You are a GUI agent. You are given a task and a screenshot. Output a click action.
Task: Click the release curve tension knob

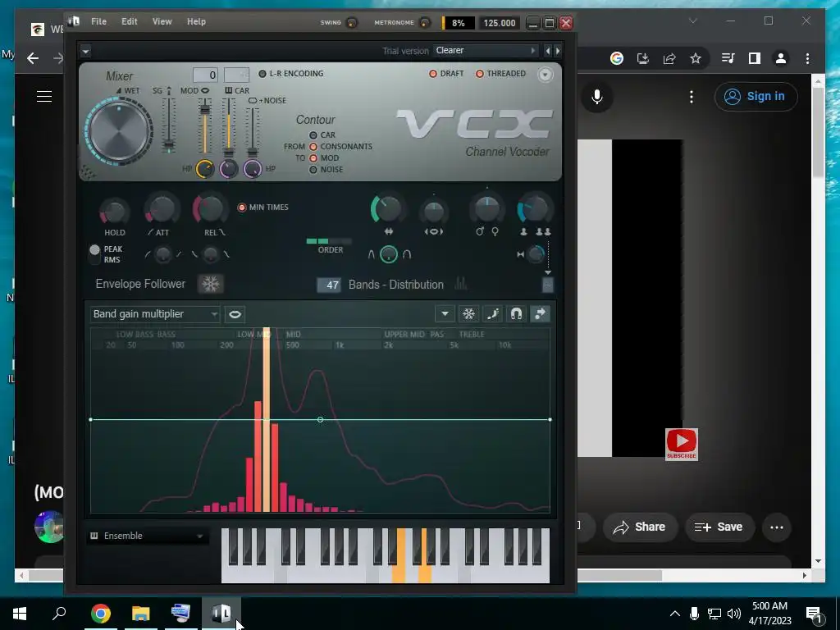click(x=211, y=254)
